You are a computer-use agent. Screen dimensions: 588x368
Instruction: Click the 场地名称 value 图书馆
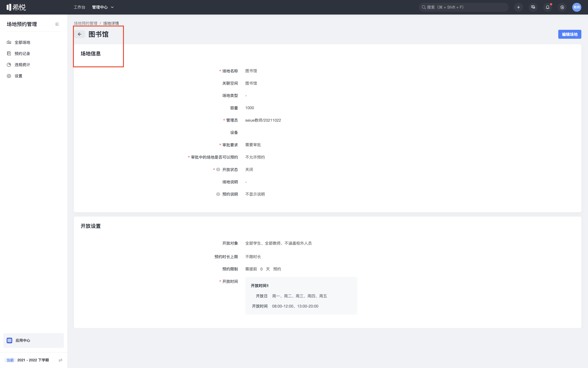[x=251, y=71]
